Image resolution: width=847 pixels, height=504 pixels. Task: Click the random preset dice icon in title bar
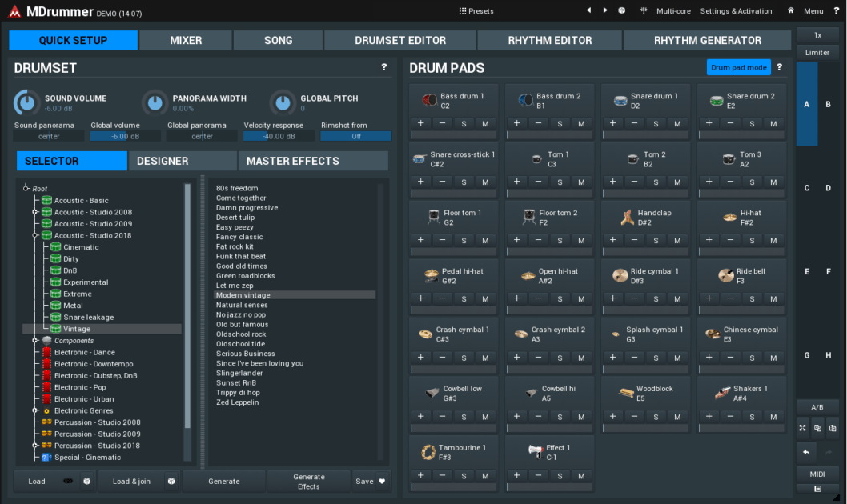pos(622,10)
